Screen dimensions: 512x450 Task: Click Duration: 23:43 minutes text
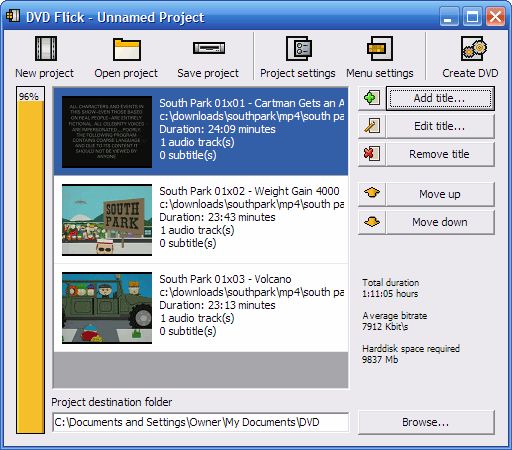[217, 217]
